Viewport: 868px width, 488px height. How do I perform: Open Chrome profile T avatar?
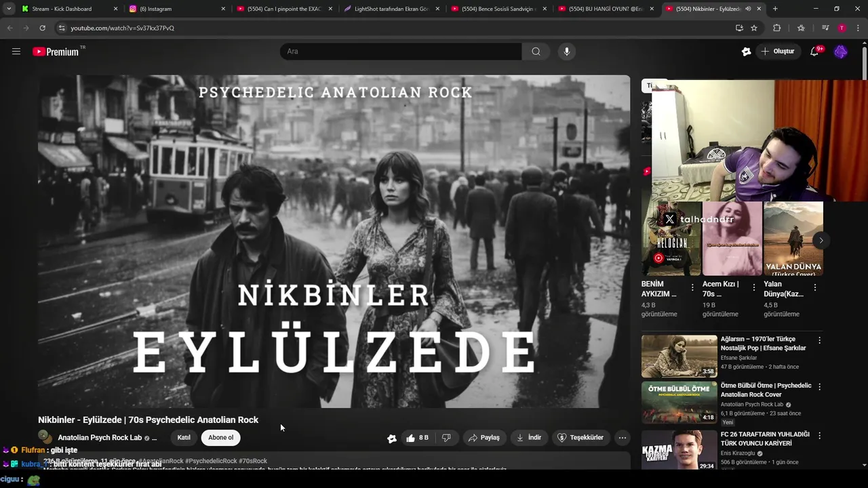pos(842,28)
